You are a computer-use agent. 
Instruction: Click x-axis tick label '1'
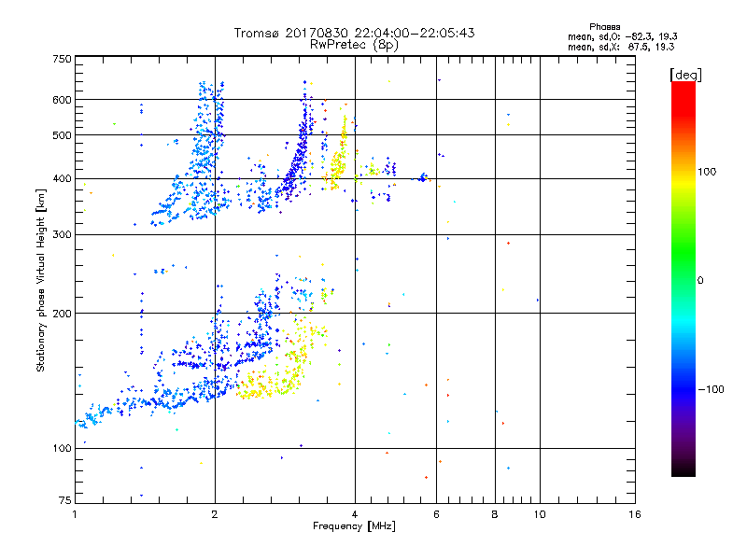click(75, 514)
